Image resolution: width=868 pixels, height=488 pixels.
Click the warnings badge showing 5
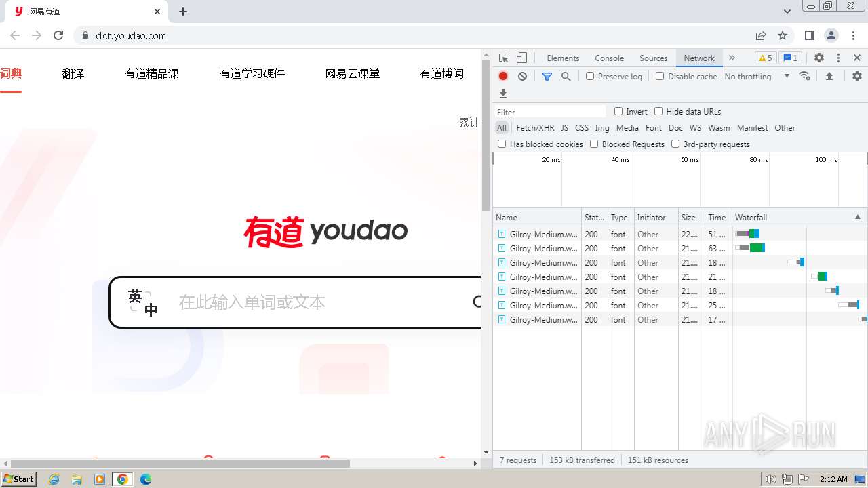[765, 58]
